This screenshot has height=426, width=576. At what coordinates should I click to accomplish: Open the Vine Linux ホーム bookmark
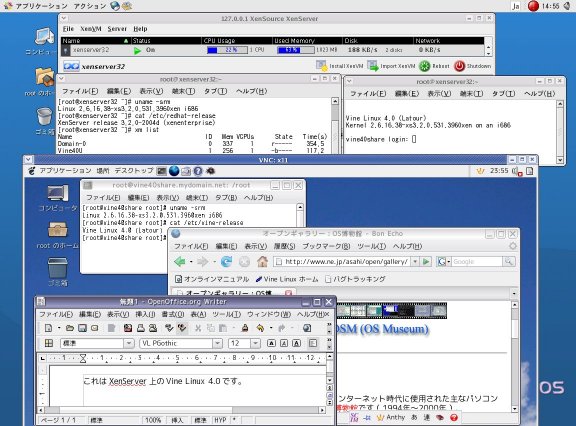[287, 279]
